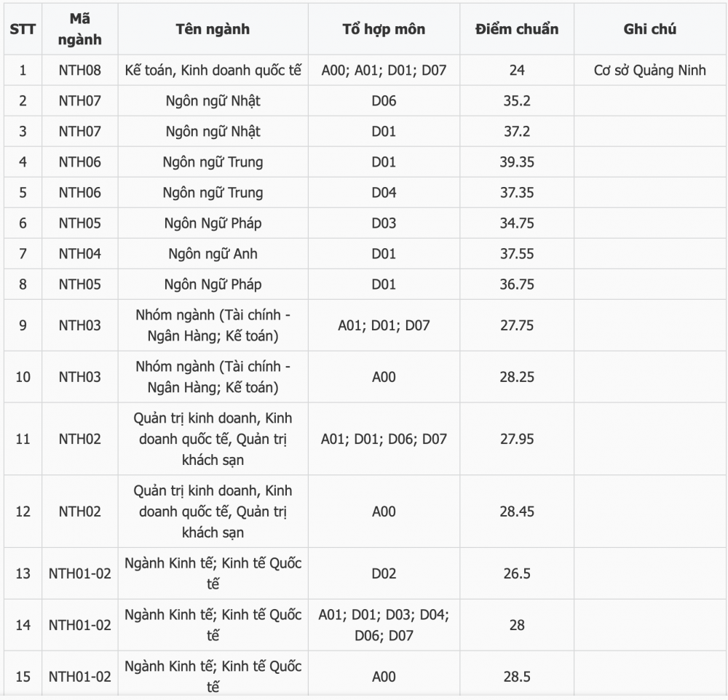
Task: Select the Cơ sở Quảng Ninh note cell
Action: coord(650,70)
